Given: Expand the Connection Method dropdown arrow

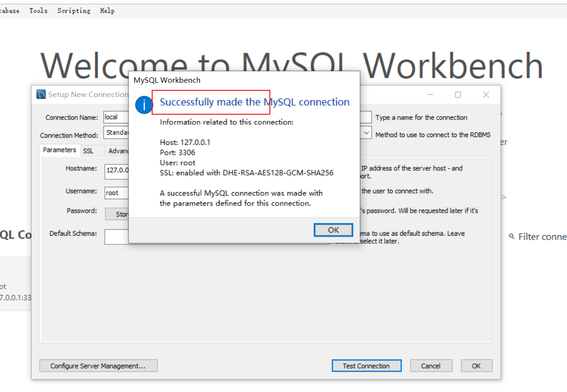Looking at the screenshot, I should (366, 133).
